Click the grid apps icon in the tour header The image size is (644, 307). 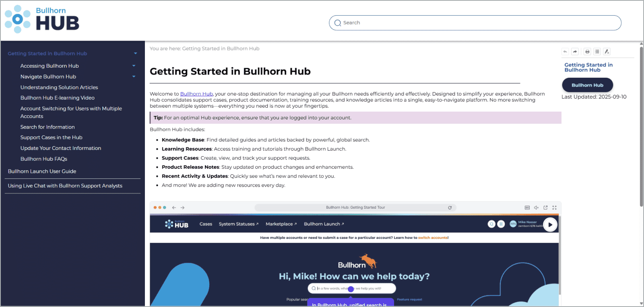coord(501,224)
